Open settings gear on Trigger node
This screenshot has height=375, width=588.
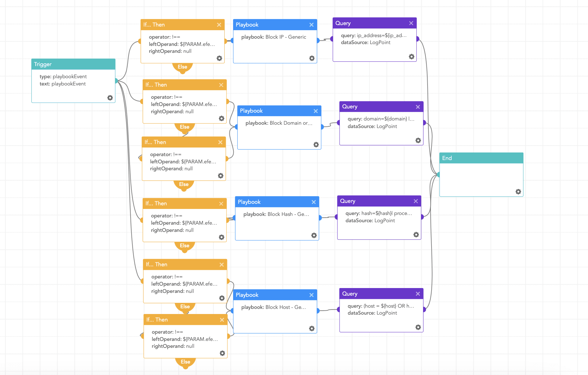110,98
